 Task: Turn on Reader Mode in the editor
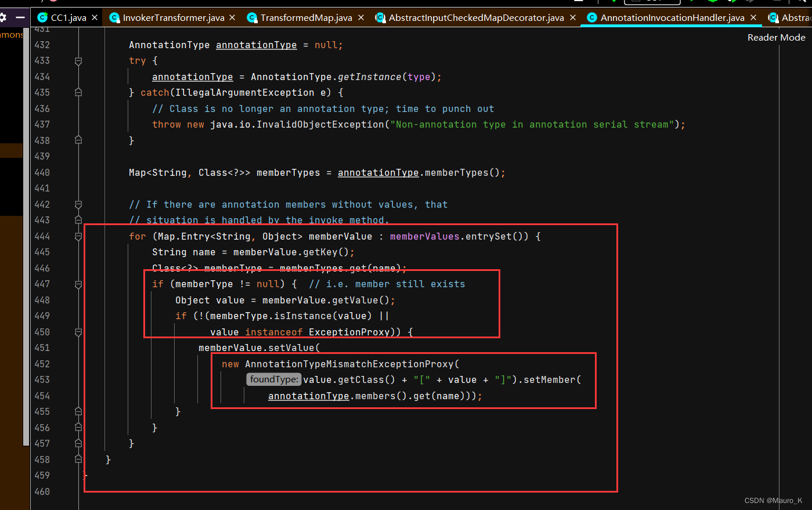[776, 37]
